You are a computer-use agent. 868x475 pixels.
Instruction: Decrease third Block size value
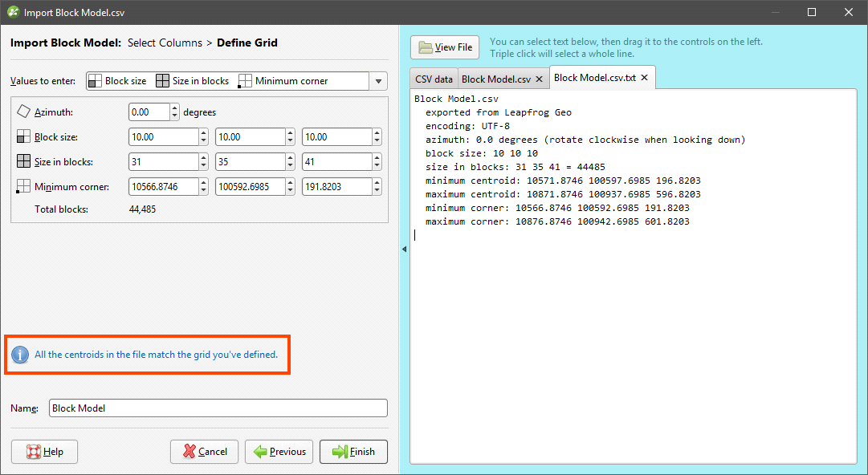point(377,141)
